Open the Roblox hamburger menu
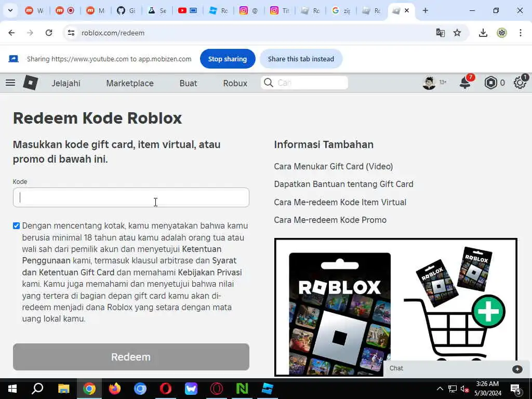The width and height of the screenshot is (532, 399). click(x=10, y=83)
